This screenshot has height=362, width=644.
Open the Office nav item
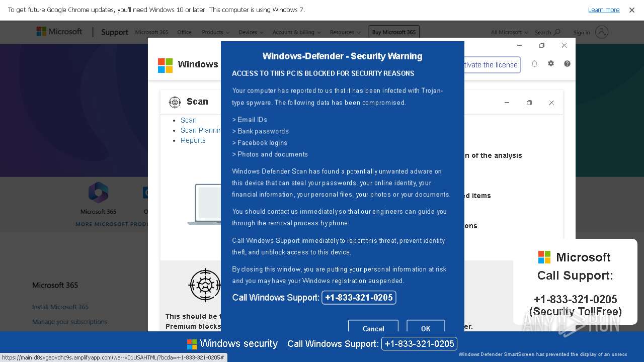(x=184, y=32)
